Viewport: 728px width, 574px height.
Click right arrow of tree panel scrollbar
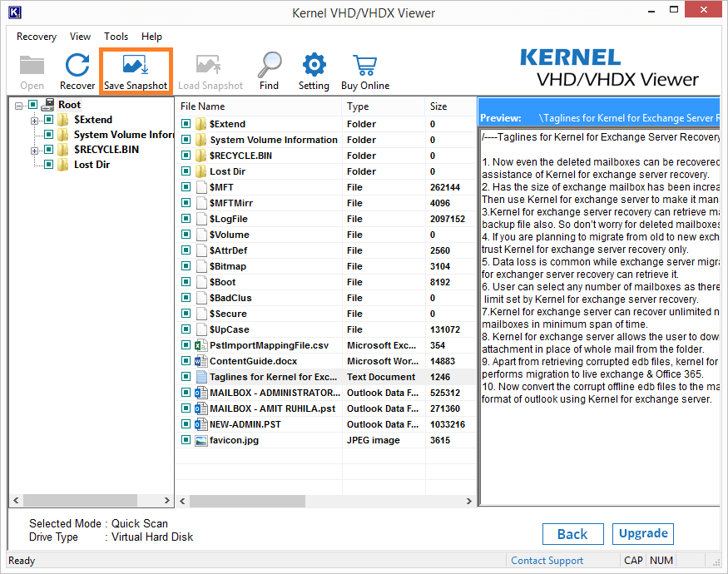pyautogui.click(x=166, y=500)
